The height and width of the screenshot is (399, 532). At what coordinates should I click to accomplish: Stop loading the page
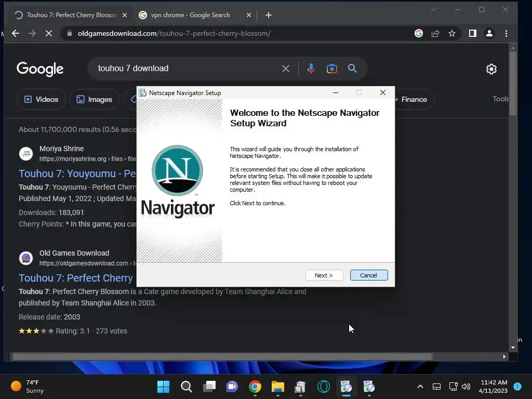point(48,33)
